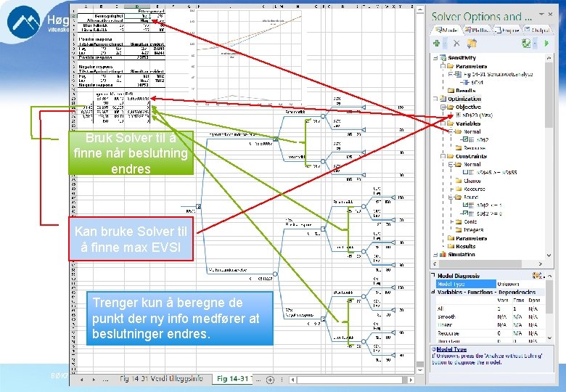Screen dimensions: 566x392
Task: Select the Fig 14-31 sensitivity sheet item
Action: point(493,74)
